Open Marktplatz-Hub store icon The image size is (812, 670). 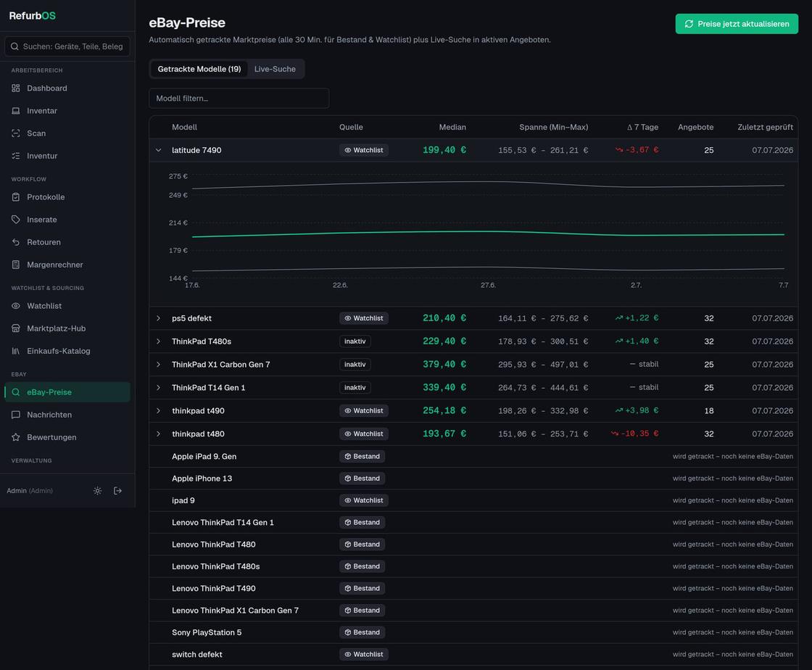pyautogui.click(x=15, y=328)
